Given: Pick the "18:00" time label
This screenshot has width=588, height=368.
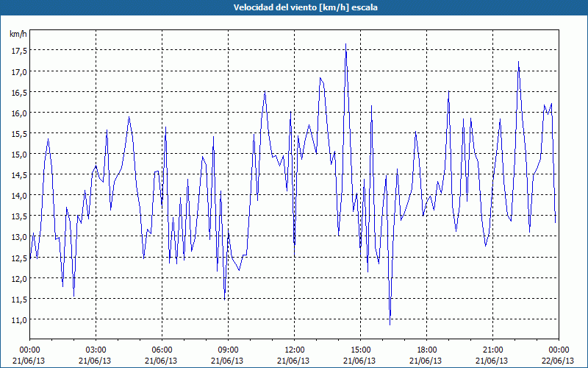Looking at the screenshot, I should click(426, 350).
